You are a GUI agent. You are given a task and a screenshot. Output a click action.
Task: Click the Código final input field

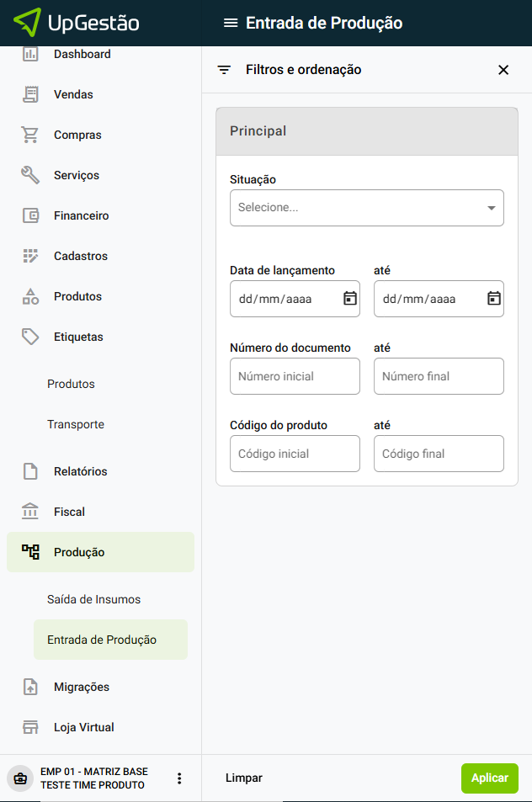click(439, 454)
